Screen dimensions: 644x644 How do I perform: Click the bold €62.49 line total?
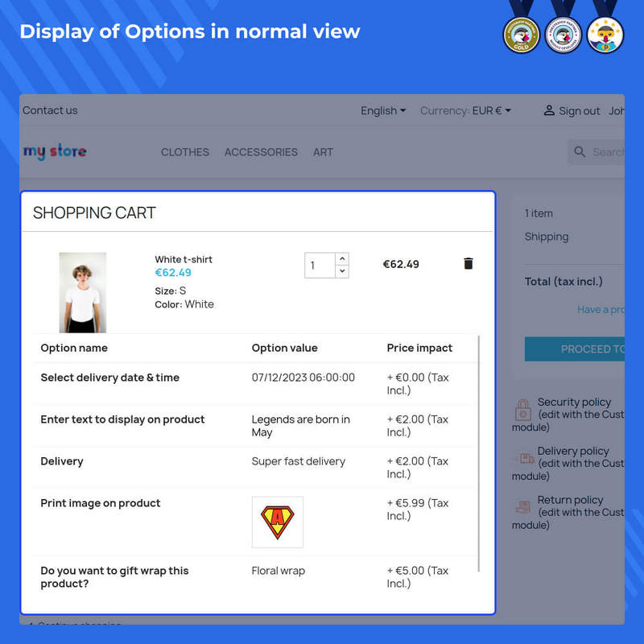(401, 264)
